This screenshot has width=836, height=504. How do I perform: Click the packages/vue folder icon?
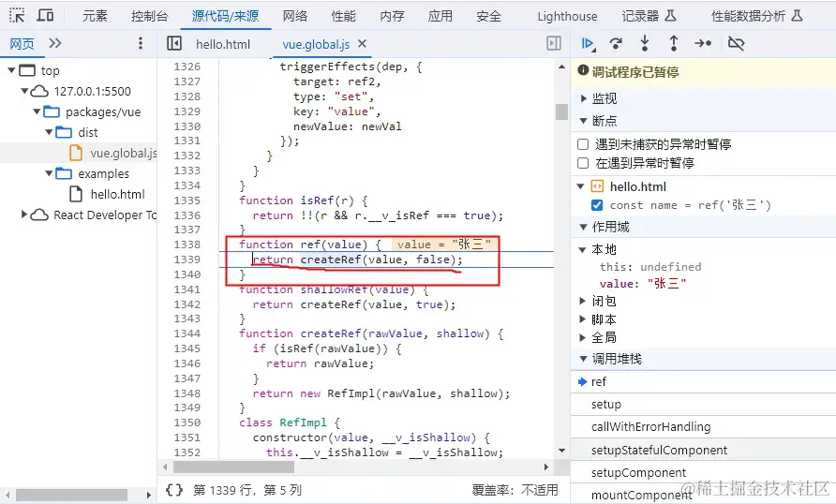[52, 111]
